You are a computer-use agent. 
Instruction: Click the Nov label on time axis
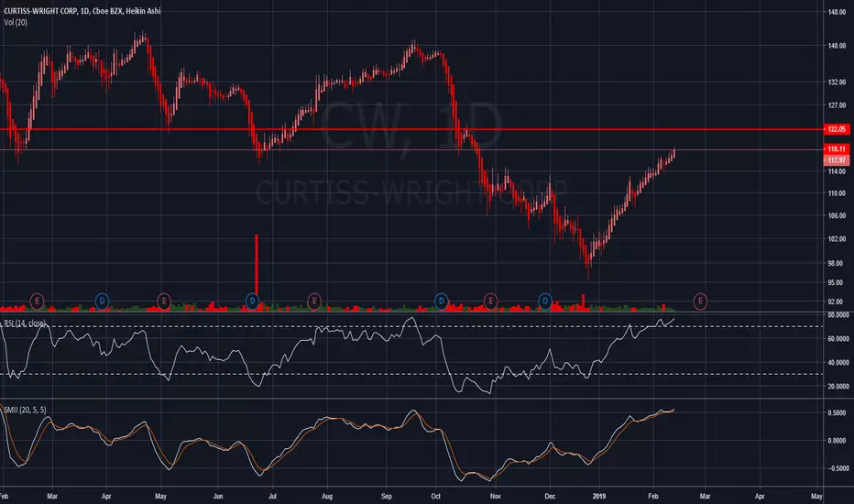[x=495, y=497]
